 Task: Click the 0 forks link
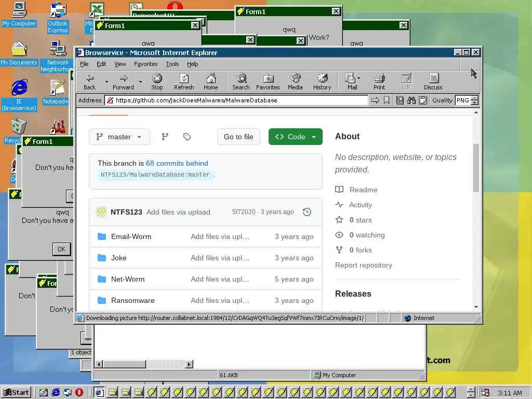pyautogui.click(x=361, y=250)
